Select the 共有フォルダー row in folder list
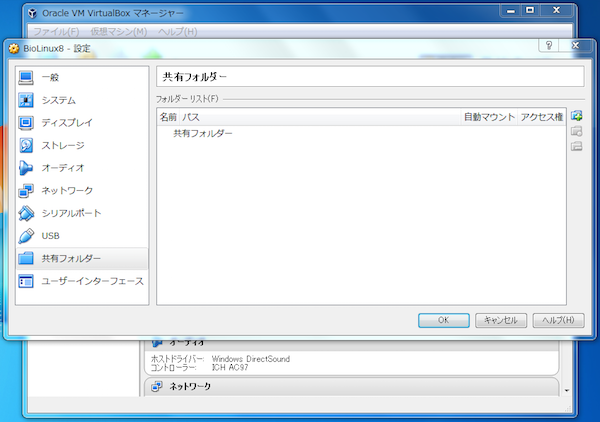This screenshot has width=600, height=422. tap(361, 134)
